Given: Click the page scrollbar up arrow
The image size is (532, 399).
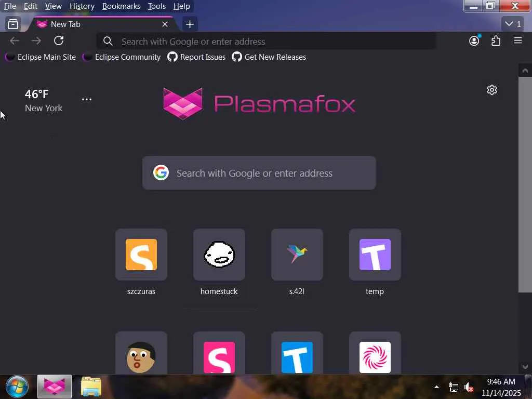Looking at the screenshot, I should (525, 71).
